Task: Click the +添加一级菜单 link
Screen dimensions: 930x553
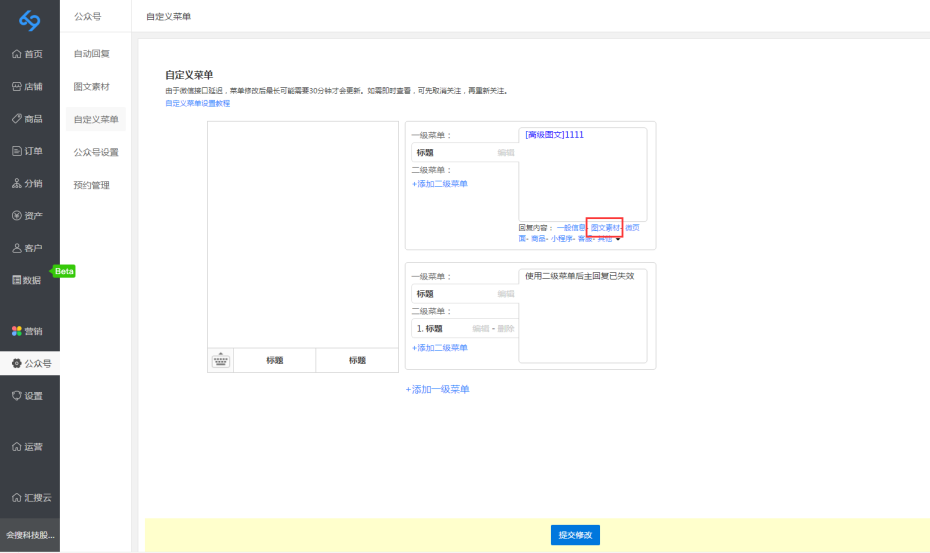Action: [437, 389]
